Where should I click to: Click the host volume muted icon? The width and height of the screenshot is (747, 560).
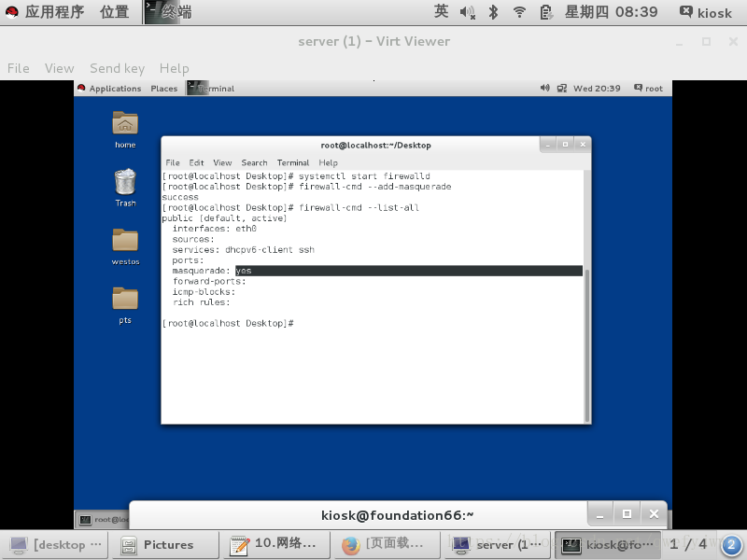coord(468,12)
